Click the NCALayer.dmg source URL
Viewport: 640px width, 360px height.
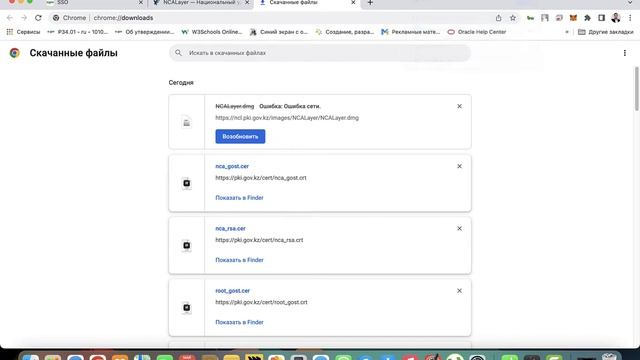(x=287, y=118)
